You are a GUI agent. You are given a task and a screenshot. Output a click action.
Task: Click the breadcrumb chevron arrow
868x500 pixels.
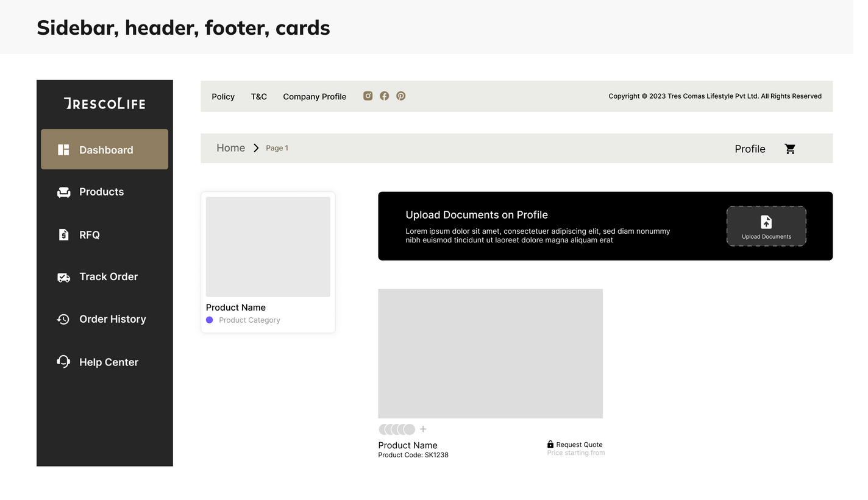(256, 148)
